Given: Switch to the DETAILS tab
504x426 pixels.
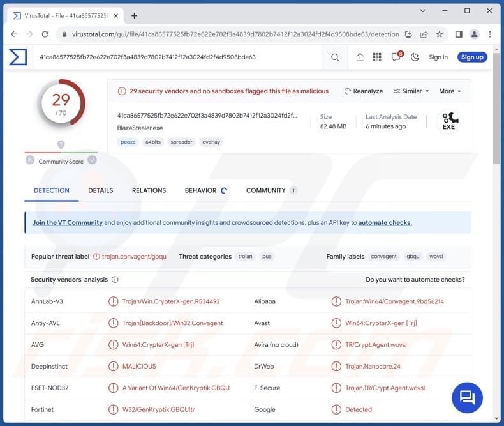Looking at the screenshot, I should tap(101, 190).
